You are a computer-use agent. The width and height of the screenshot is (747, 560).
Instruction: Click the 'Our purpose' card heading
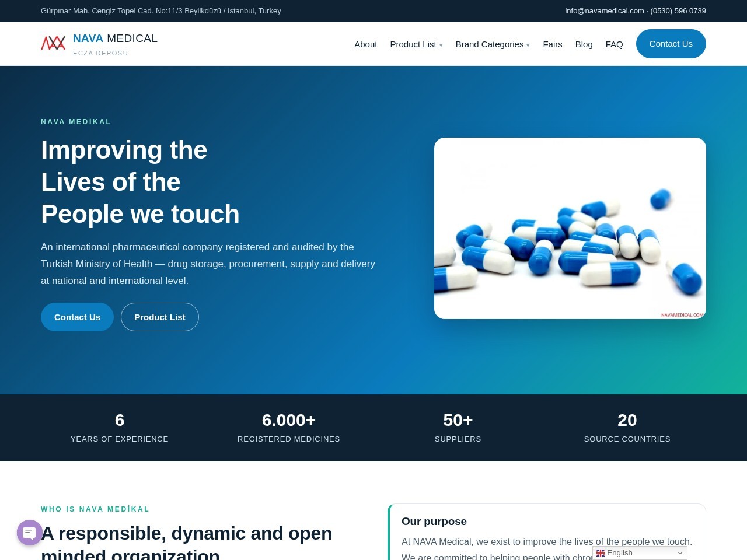tap(434, 521)
